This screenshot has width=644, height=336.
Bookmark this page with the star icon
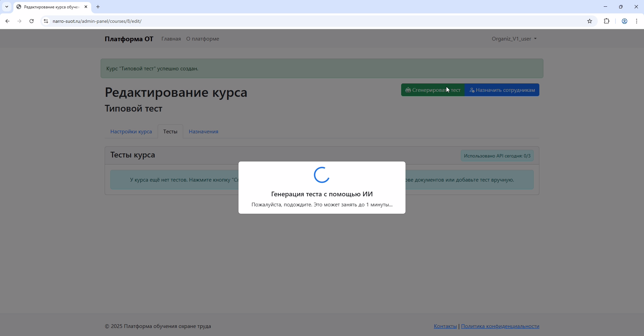590,21
